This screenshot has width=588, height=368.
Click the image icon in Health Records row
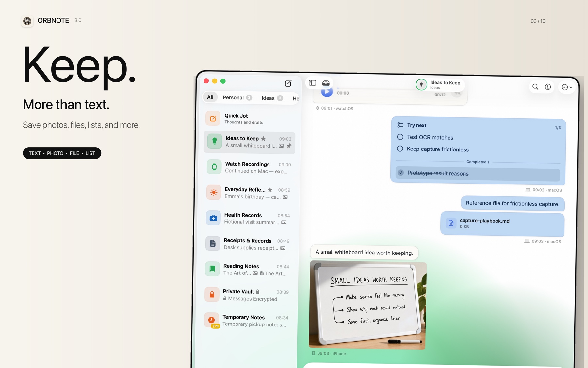[284, 222]
